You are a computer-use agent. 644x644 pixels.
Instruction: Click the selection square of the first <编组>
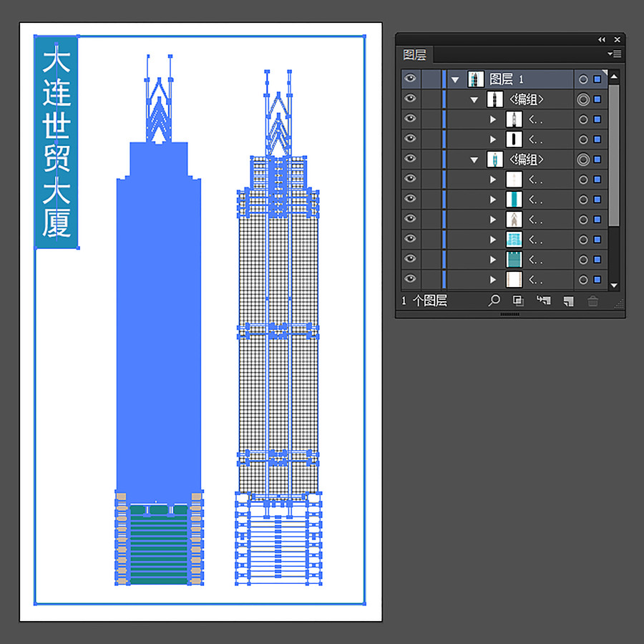597,99
